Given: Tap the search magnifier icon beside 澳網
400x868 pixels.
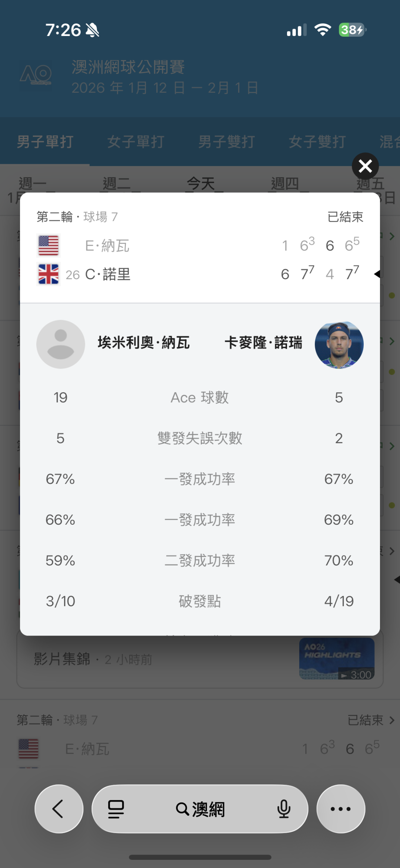Looking at the screenshot, I should pos(182,809).
